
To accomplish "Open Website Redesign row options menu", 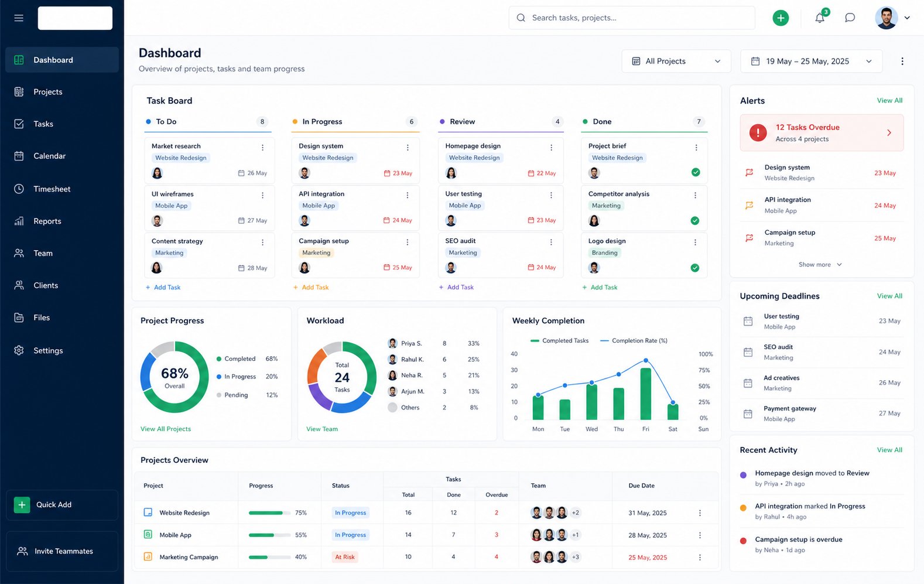I will point(700,513).
